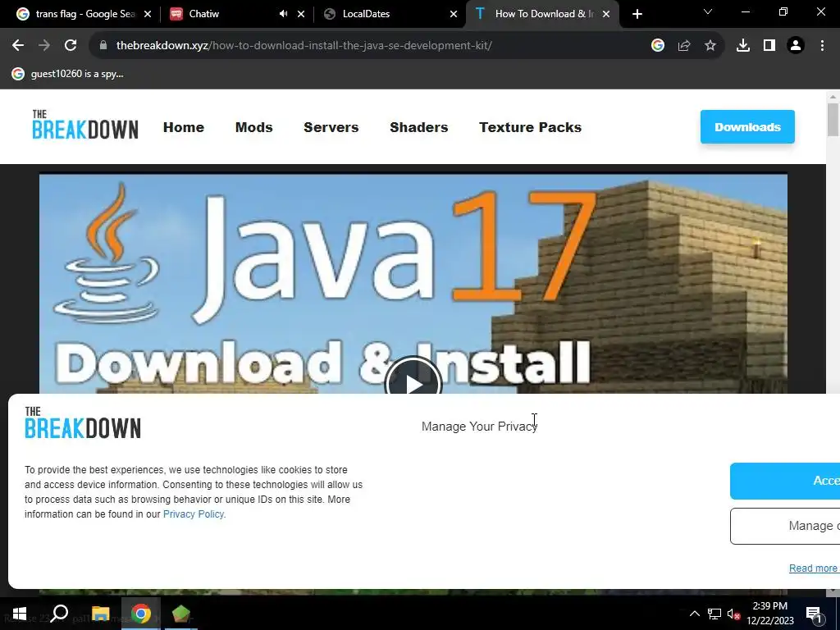Click the blue Downloads button
The width and height of the screenshot is (840, 630).
click(747, 127)
